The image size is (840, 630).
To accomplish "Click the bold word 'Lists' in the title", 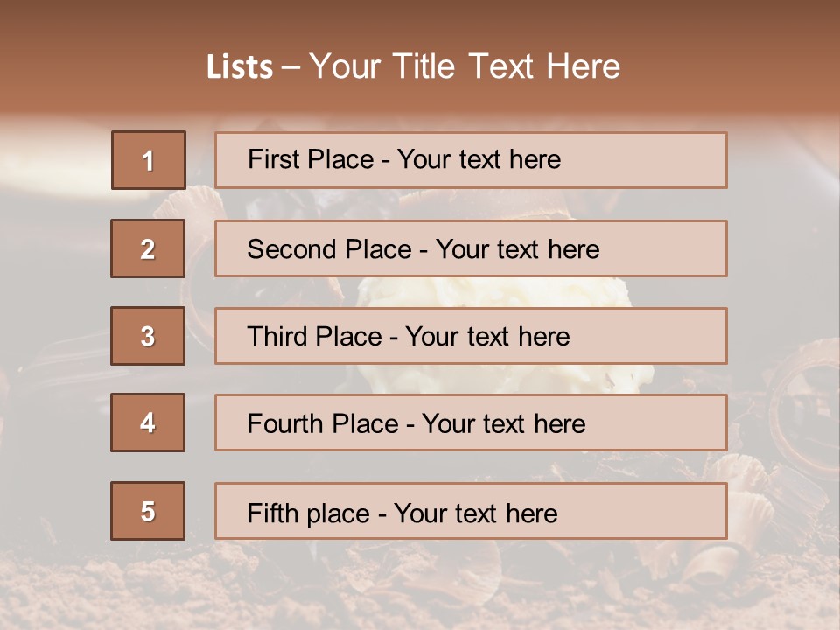I will [x=240, y=66].
